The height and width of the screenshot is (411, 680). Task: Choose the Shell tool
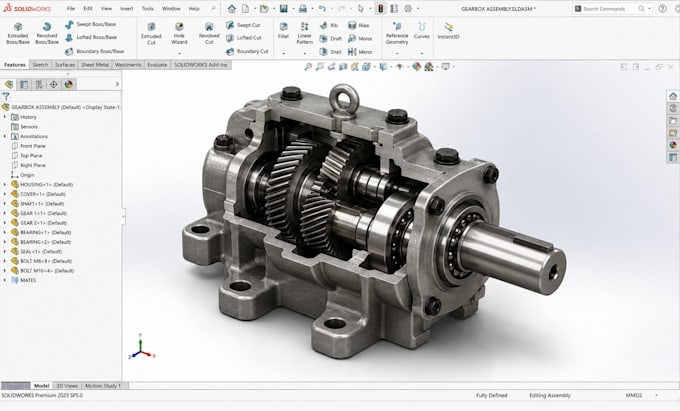pyautogui.click(x=330, y=52)
